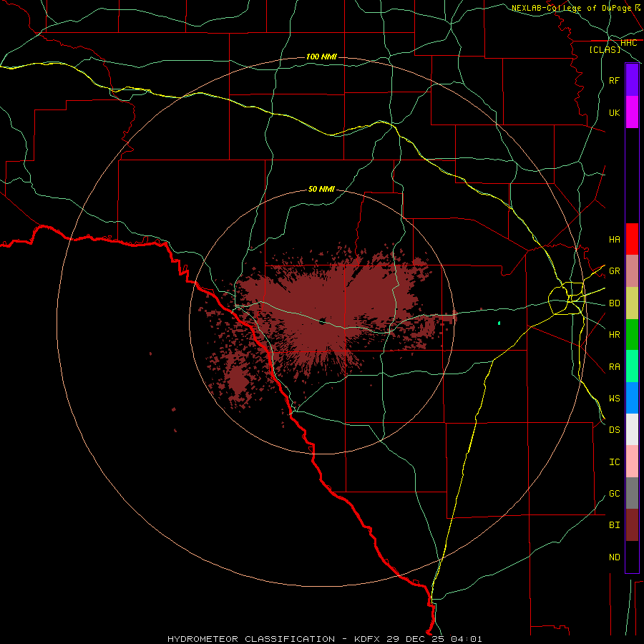Click the HHC product label

(x=628, y=43)
